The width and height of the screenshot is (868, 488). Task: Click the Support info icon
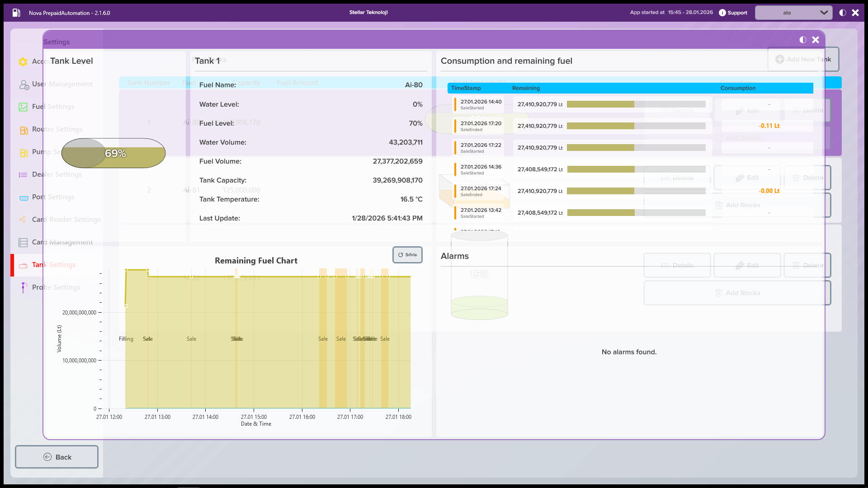click(x=722, y=13)
